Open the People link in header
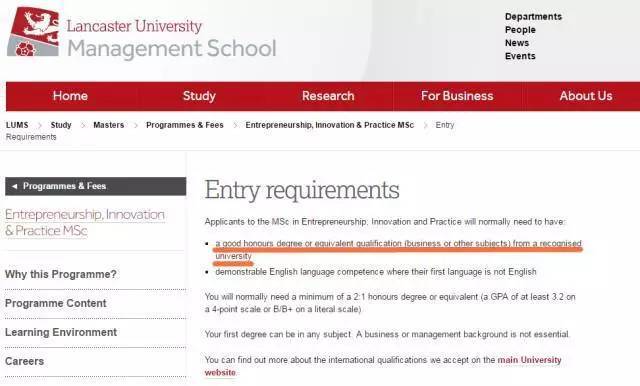The image size is (640, 386). (520, 30)
